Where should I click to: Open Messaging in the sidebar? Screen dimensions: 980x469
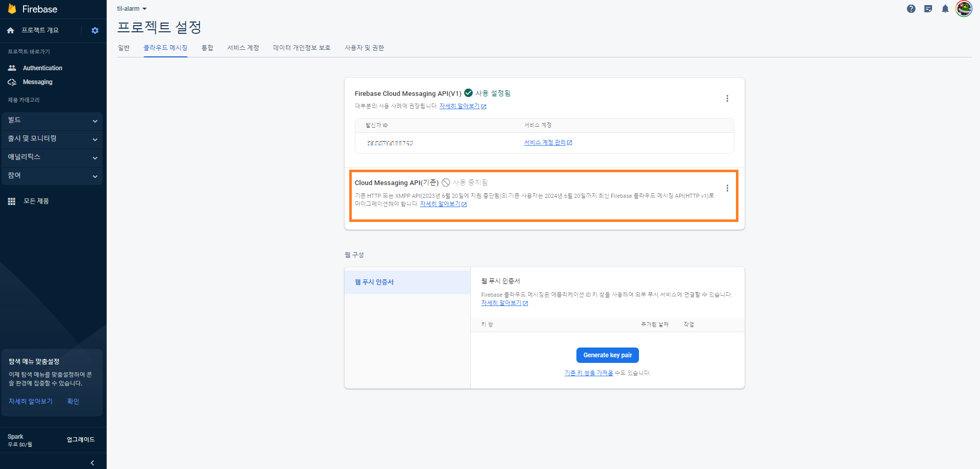coord(37,82)
